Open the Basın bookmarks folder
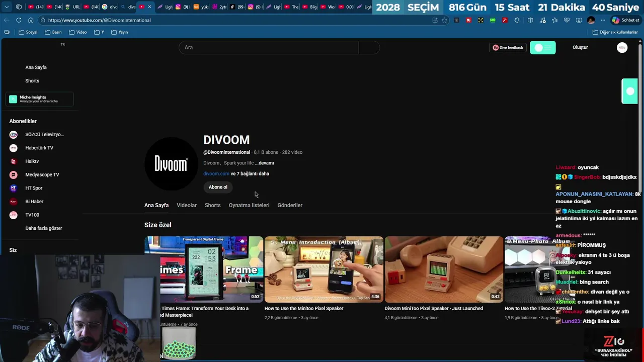Viewport: 644px width, 362px height. point(53,32)
